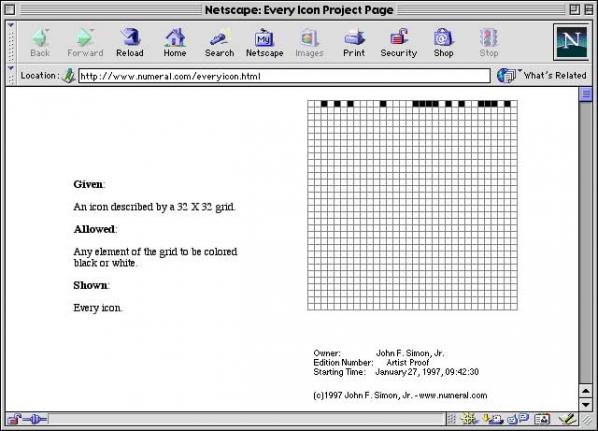The height and width of the screenshot is (431, 598).
Task: Click the scrollbar down arrow
Action: (585, 404)
